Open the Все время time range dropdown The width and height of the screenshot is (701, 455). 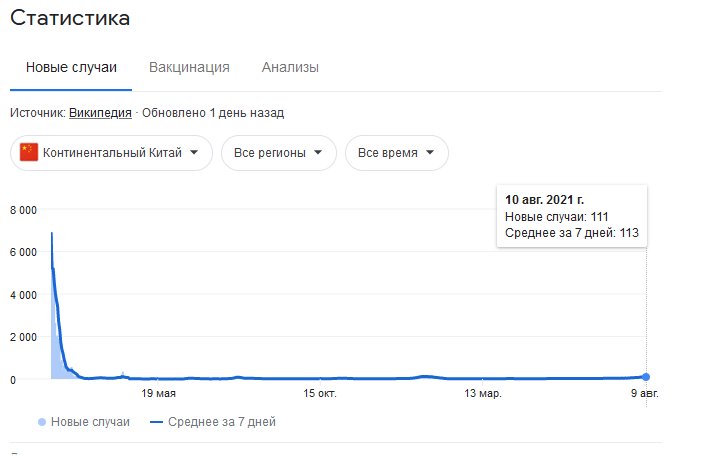[396, 153]
